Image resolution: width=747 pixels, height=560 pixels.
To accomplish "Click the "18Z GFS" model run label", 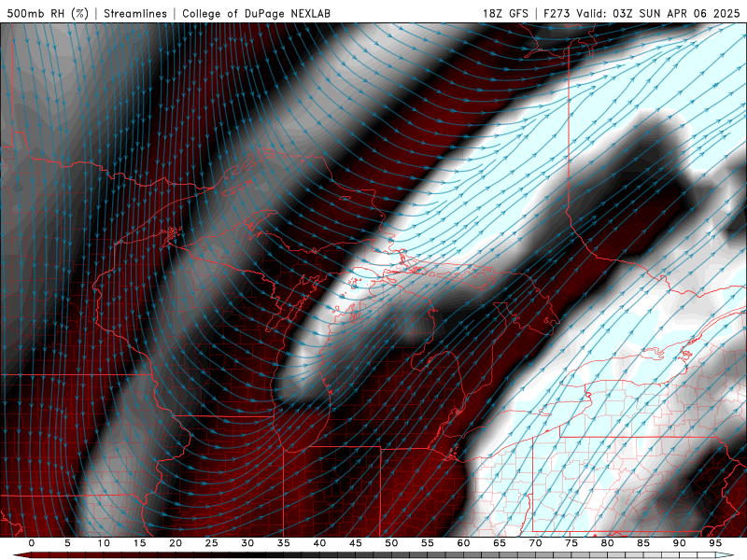I will pyautogui.click(x=505, y=13).
